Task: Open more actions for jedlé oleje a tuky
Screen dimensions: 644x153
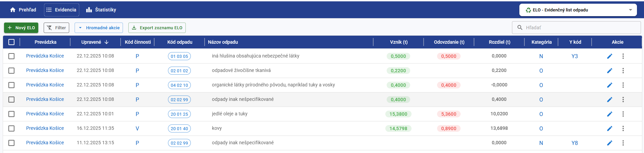Action: [x=623, y=114]
